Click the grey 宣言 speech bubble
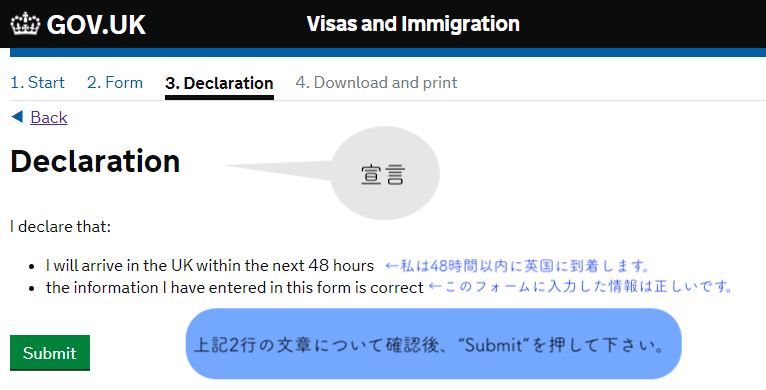The height and width of the screenshot is (390, 766). coord(385,173)
